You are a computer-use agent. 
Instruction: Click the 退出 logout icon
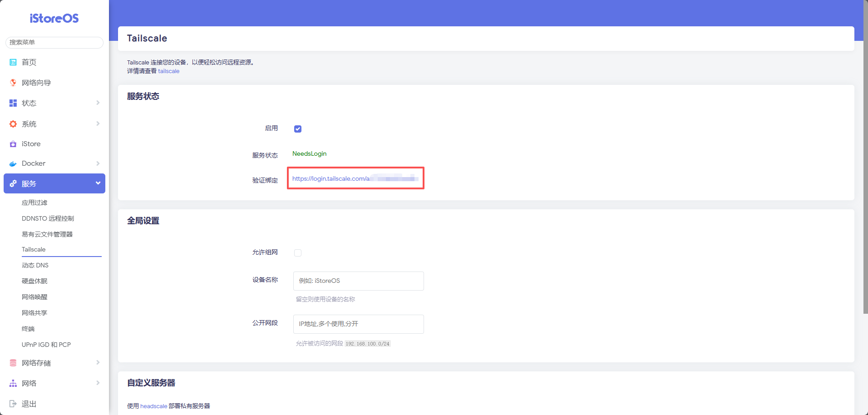[x=13, y=403]
